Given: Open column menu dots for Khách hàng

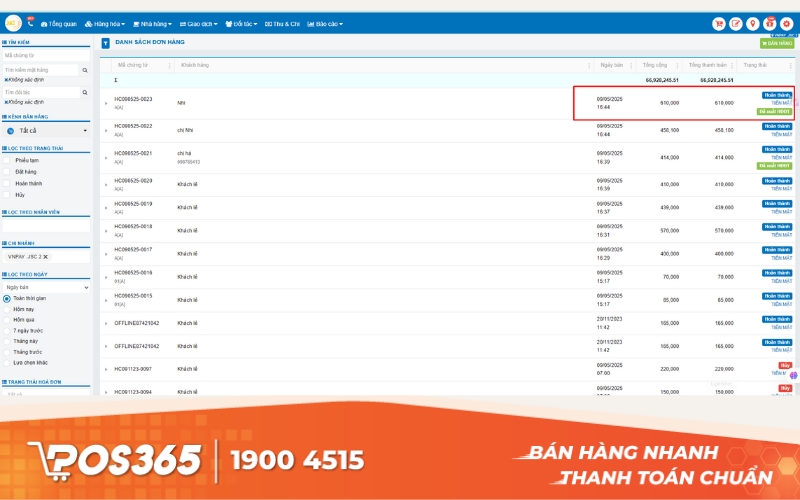Looking at the screenshot, I should tap(589, 65).
